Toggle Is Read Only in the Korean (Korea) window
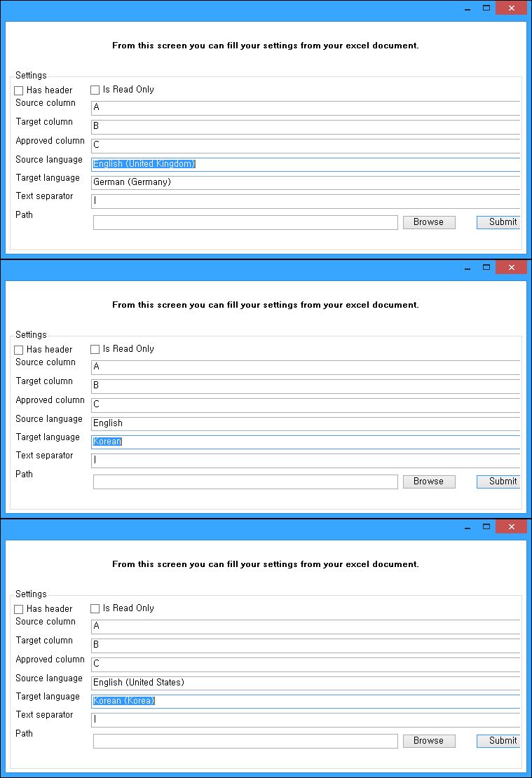The image size is (532, 778). pyautogui.click(x=95, y=609)
